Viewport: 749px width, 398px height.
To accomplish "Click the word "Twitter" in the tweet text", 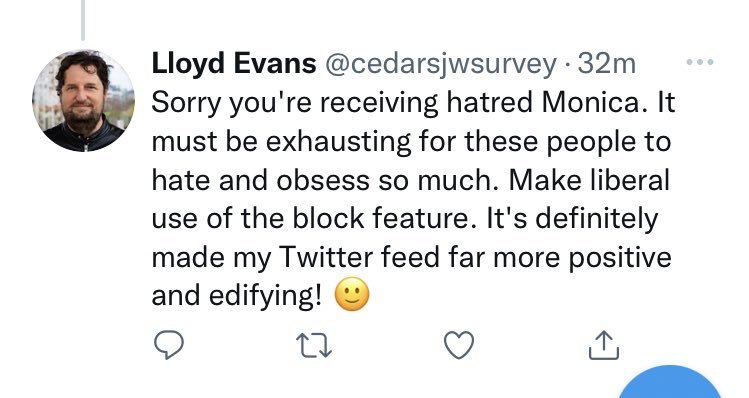I will (325, 257).
